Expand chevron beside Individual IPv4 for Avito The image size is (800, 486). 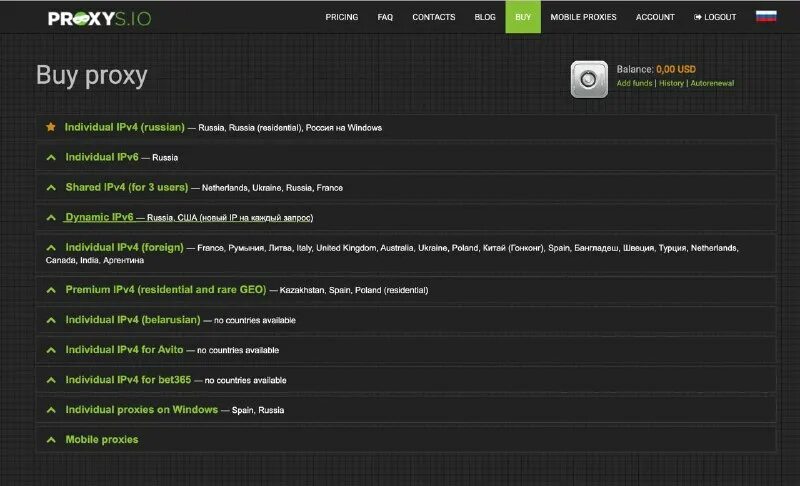[x=51, y=350]
